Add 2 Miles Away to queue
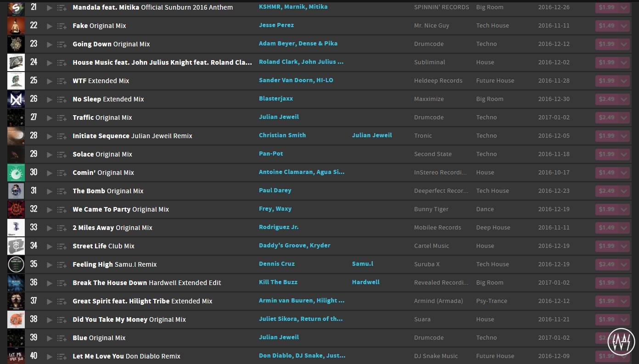Viewport: 639px width, 364px height. [x=62, y=228]
